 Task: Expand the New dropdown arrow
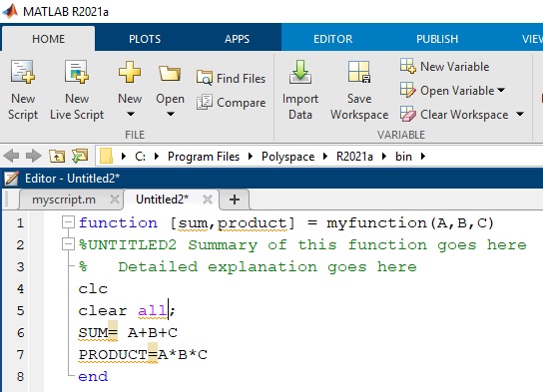pyautogui.click(x=130, y=114)
